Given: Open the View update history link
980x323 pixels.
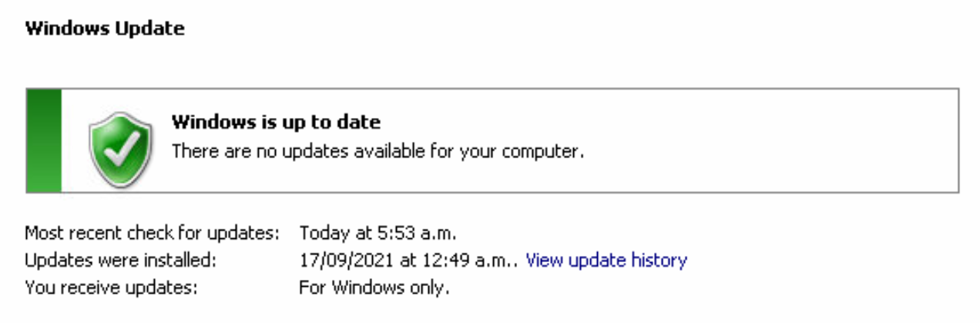Looking at the screenshot, I should click(606, 260).
